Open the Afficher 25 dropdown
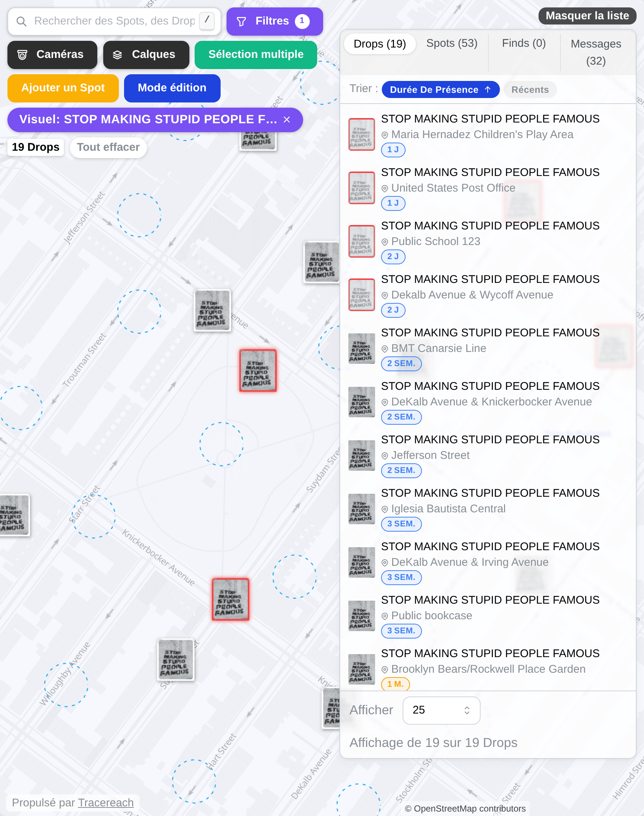Screen dimensions: 644x816 click(x=441, y=710)
